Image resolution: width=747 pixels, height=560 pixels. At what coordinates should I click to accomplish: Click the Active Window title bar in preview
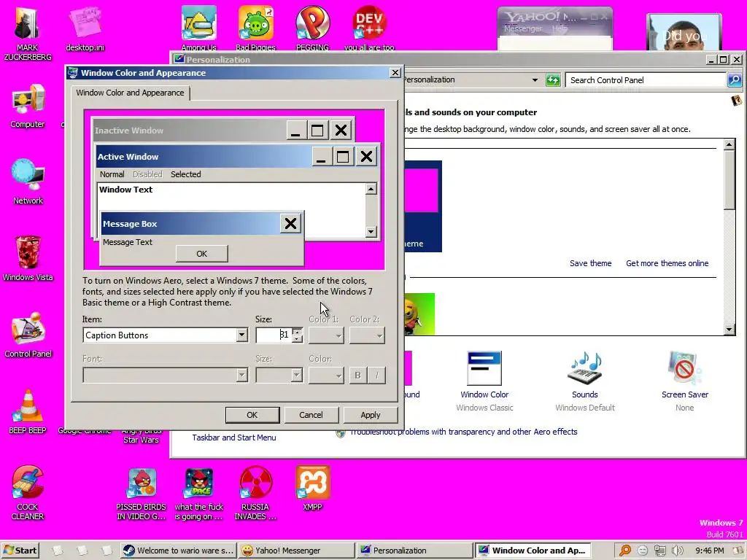tap(204, 157)
